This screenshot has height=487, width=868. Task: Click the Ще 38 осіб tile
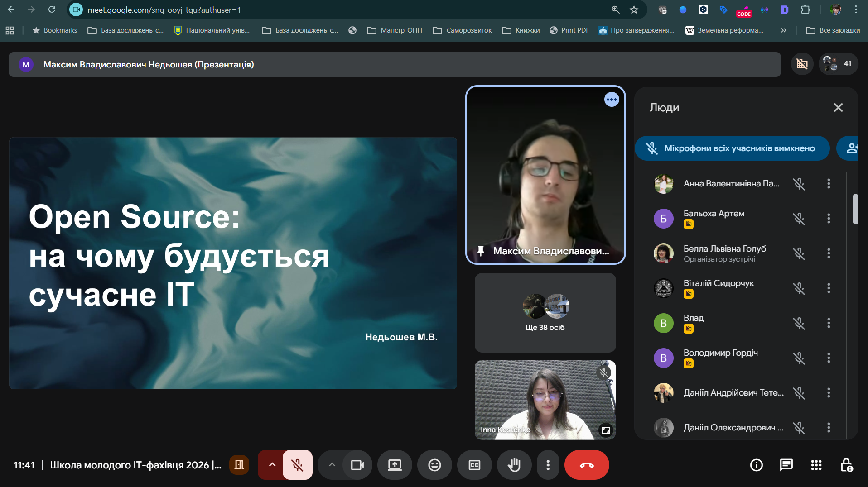point(545,312)
